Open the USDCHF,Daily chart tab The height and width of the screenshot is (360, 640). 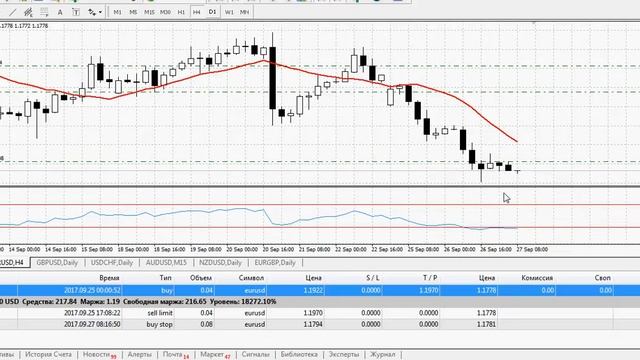click(112, 262)
